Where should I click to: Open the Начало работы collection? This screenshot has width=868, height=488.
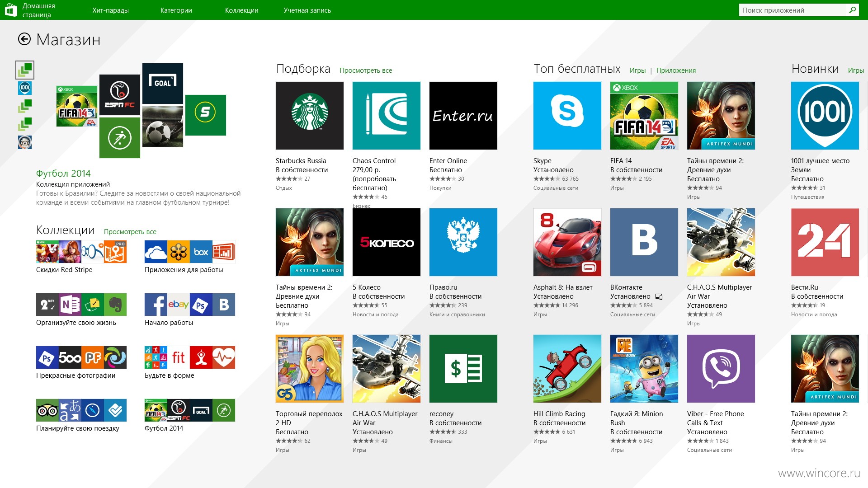coord(190,305)
